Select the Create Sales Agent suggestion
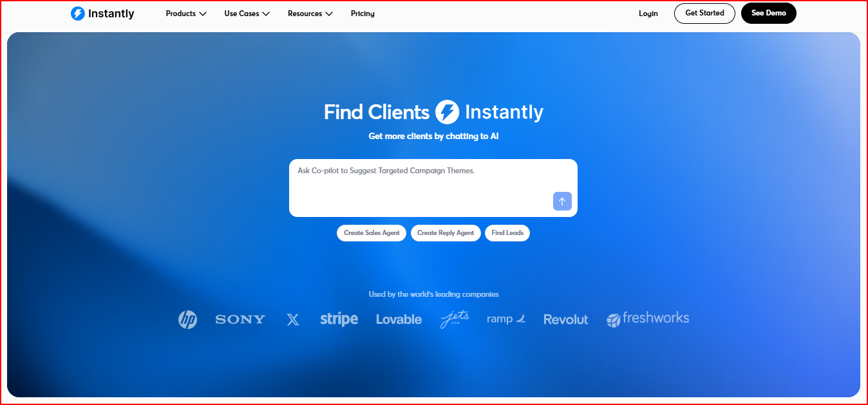868x405 pixels. point(372,233)
